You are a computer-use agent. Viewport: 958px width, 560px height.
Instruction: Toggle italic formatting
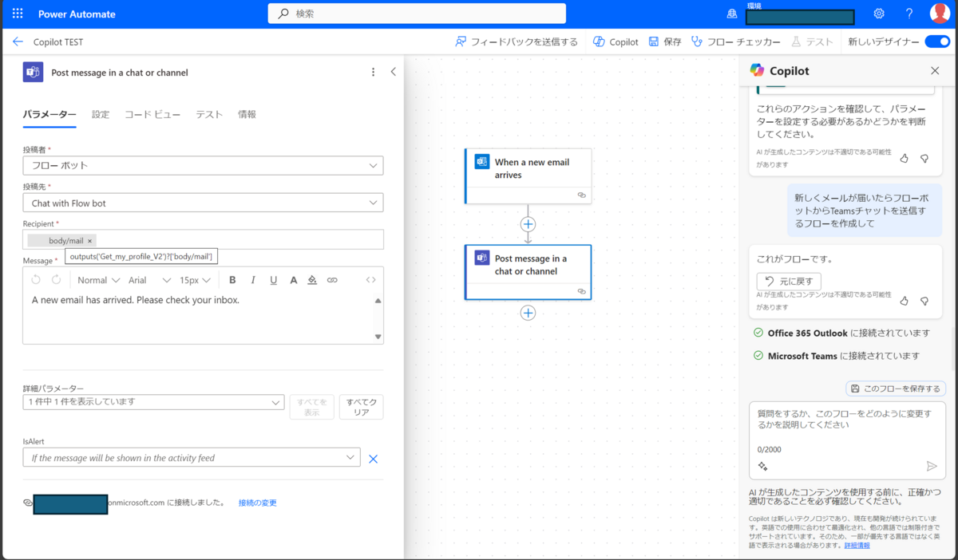click(253, 280)
